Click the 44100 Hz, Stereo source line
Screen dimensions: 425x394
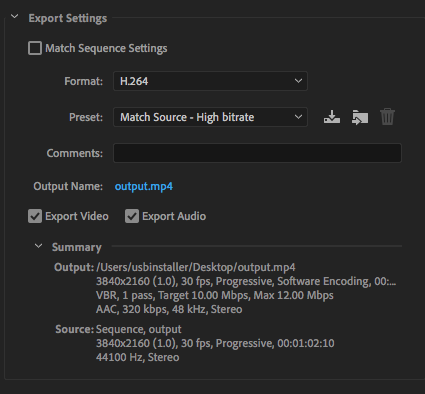(x=138, y=357)
